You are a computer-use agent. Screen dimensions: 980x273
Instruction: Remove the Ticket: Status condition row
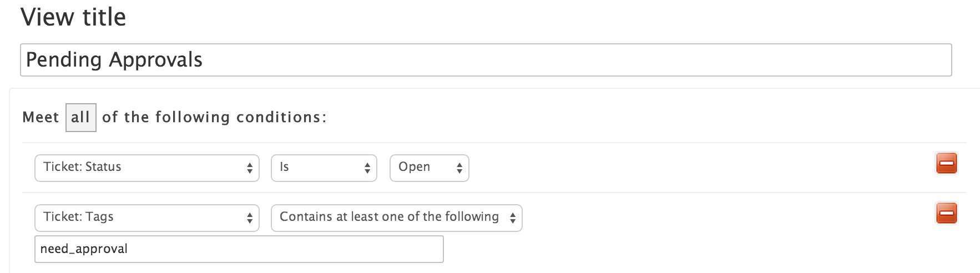(x=946, y=163)
